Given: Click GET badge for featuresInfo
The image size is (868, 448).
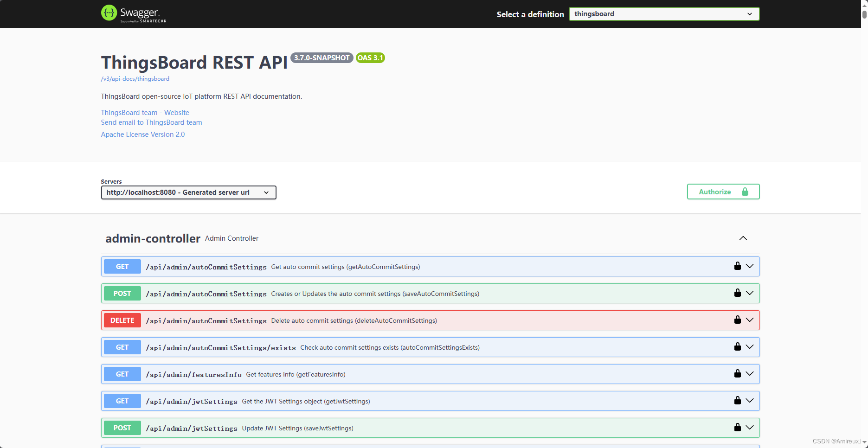Looking at the screenshot, I should [122, 374].
